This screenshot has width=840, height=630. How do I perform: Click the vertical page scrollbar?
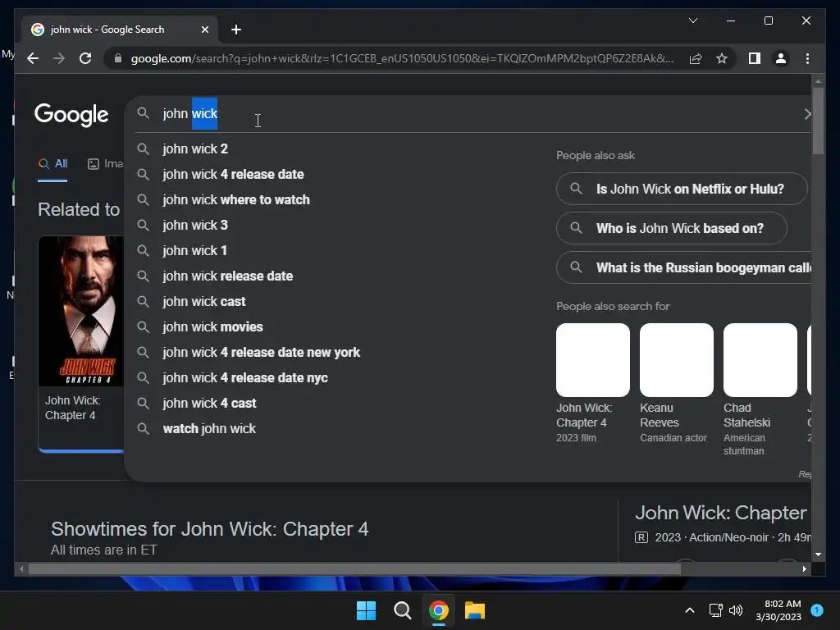click(x=818, y=121)
